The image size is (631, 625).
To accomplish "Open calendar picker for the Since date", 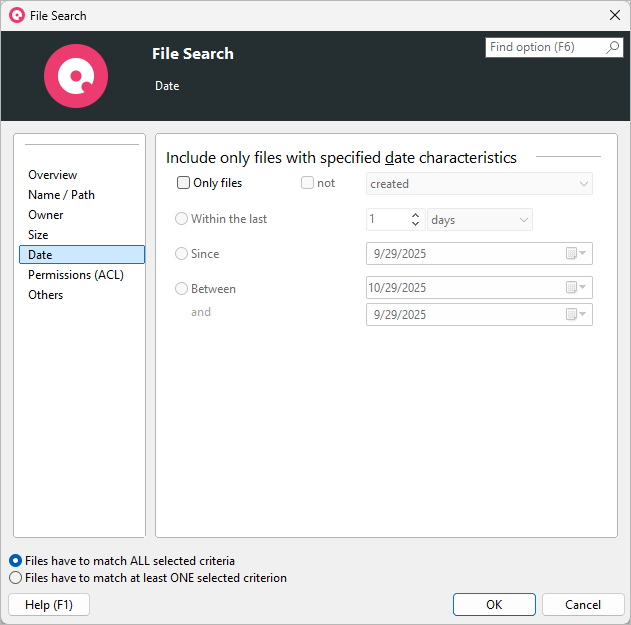I will pos(576,254).
